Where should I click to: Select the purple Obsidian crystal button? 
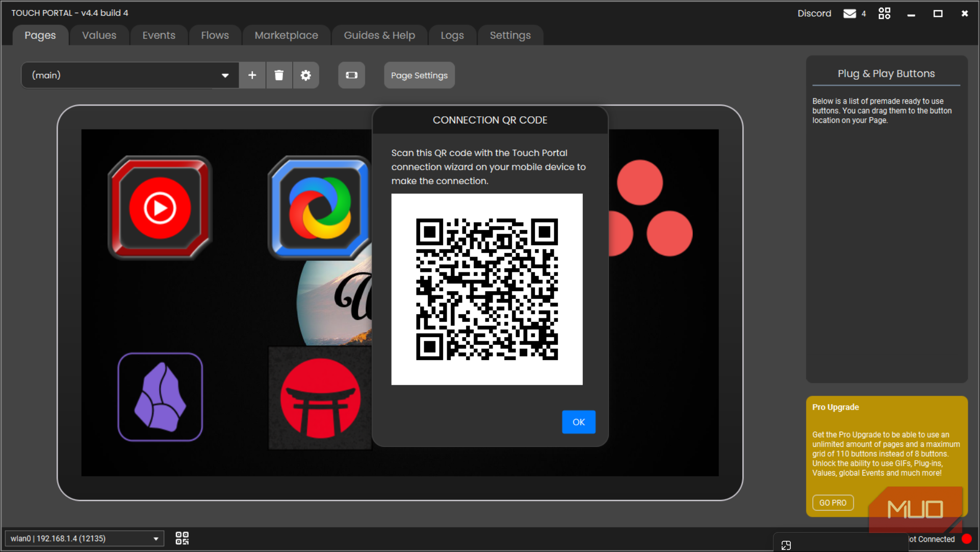point(160,397)
